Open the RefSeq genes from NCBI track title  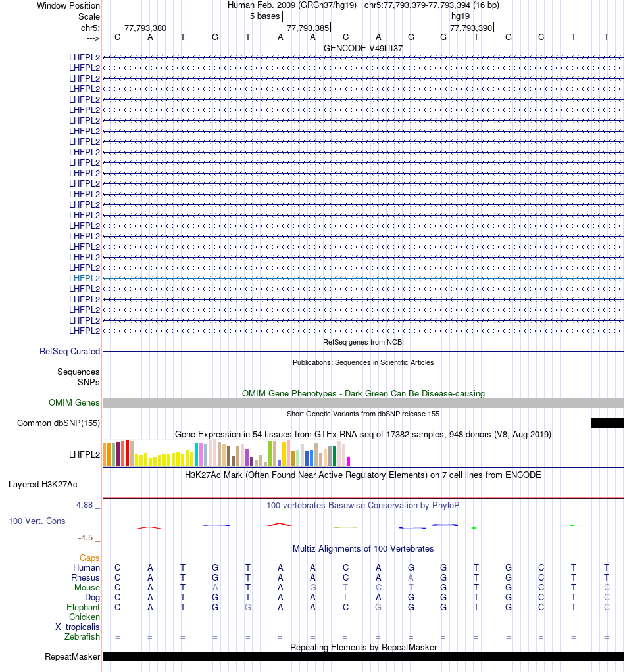(x=363, y=342)
